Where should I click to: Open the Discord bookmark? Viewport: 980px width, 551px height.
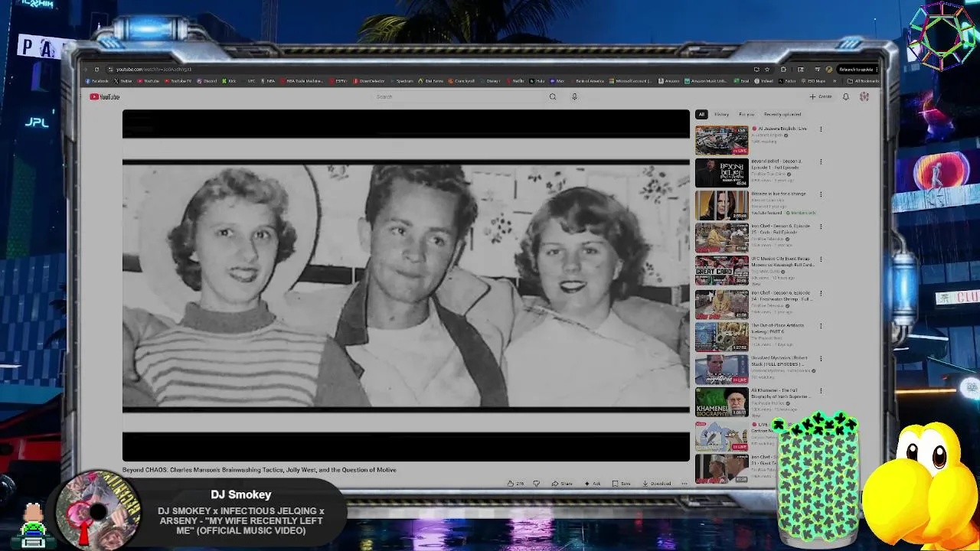(207, 81)
